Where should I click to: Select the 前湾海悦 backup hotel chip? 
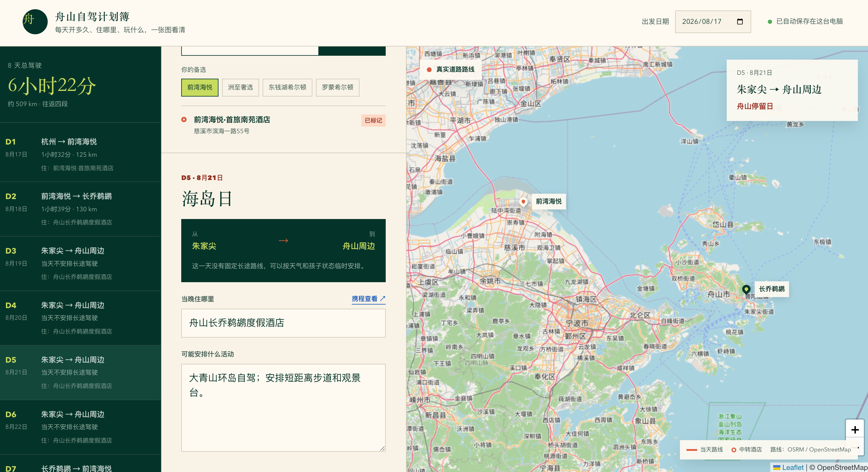point(200,87)
